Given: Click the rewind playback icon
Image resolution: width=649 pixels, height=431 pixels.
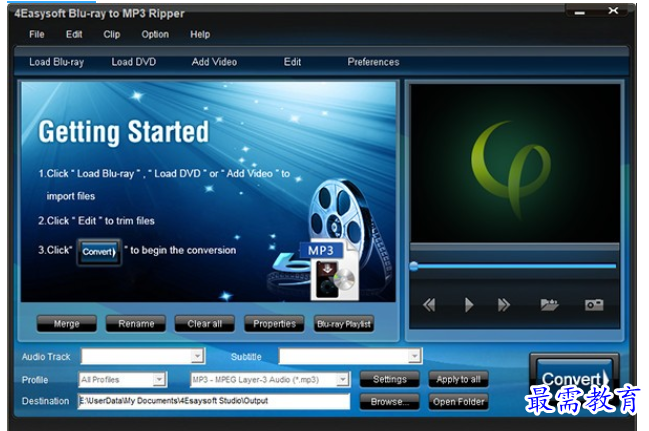Looking at the screenshot, I should tap(429, 305).
